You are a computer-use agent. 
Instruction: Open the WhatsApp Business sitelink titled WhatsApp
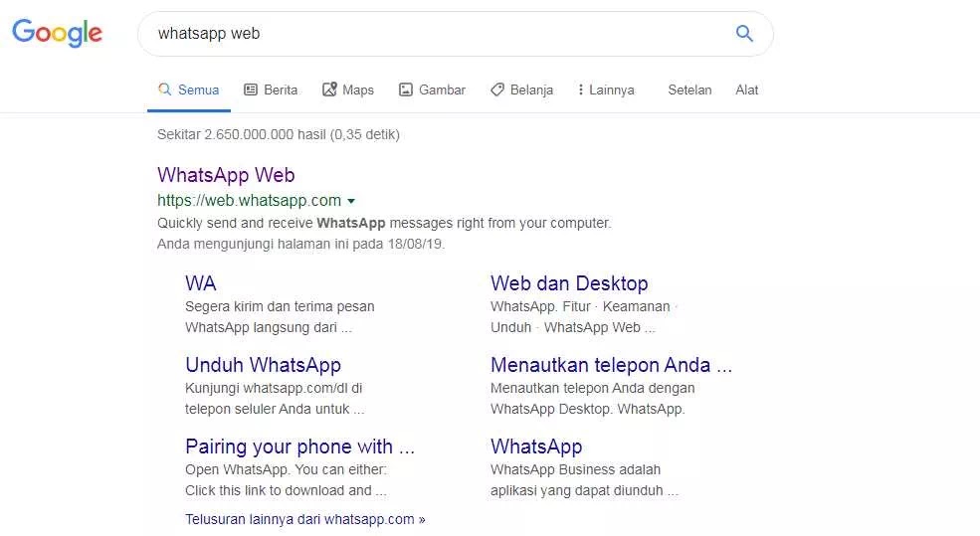536,447
